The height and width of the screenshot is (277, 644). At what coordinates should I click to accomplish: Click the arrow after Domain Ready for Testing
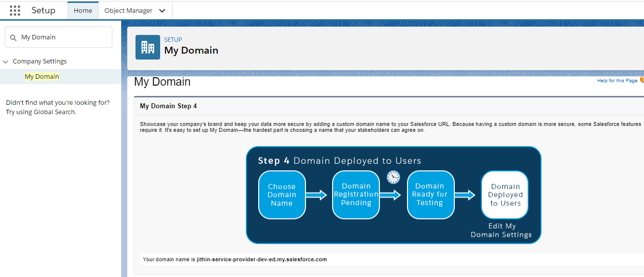465,195
